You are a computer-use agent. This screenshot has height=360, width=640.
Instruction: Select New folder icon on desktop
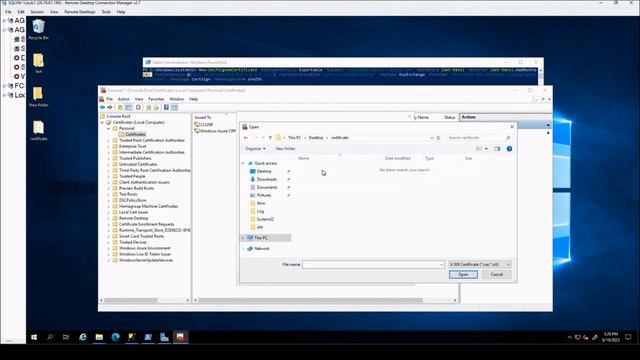(38, 97)
